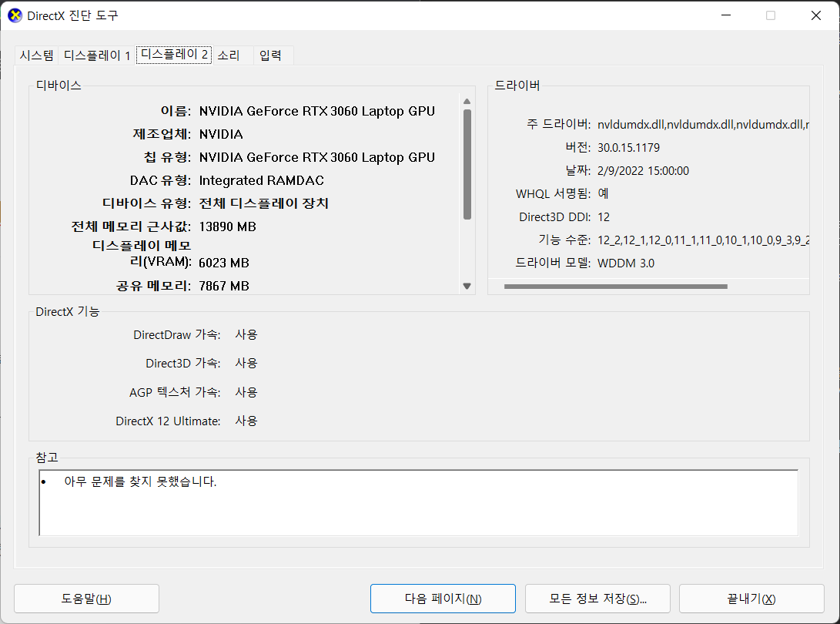Click the driver version 30.0.15.1179
The image size is (840, 624).
pos(628,147)
